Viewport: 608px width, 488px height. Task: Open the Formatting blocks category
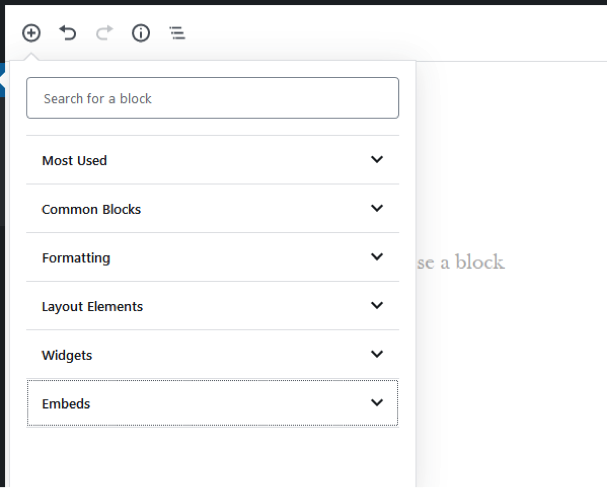tap(212, 257)
